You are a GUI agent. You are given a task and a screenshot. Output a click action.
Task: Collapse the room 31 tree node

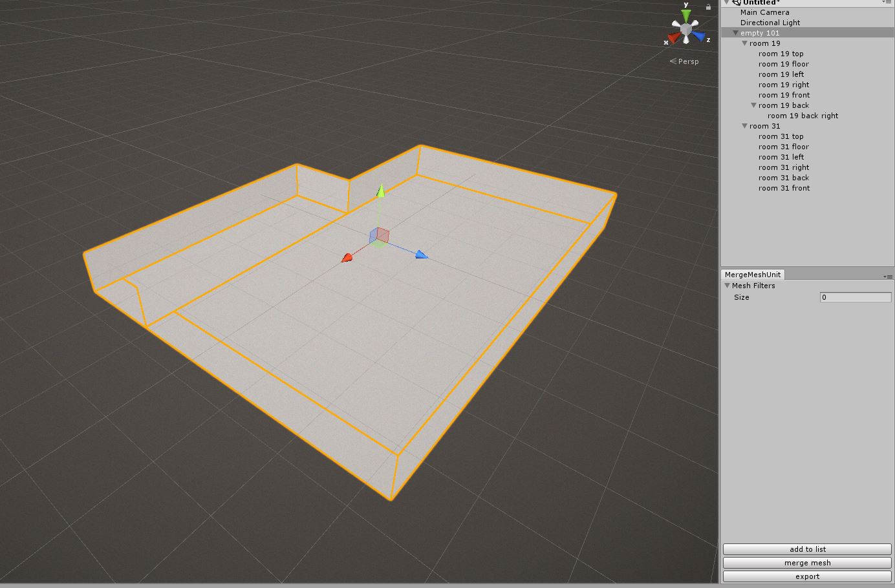point(744,126)
